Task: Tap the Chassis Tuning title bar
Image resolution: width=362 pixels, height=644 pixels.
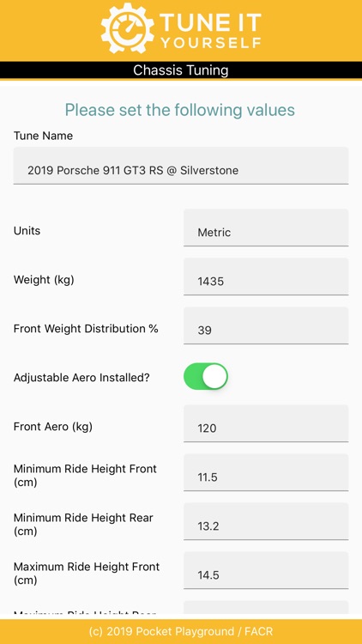Action: (x=181, y=70)
